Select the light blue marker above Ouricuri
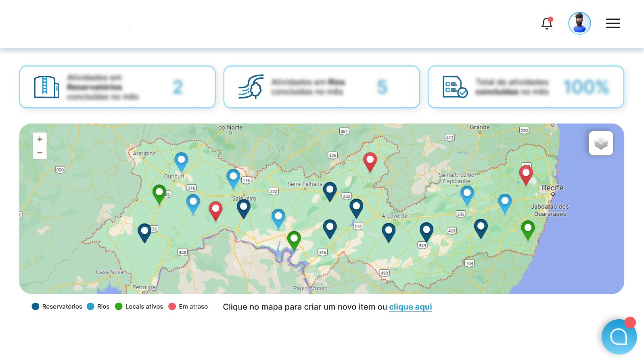 click(181, 161)
